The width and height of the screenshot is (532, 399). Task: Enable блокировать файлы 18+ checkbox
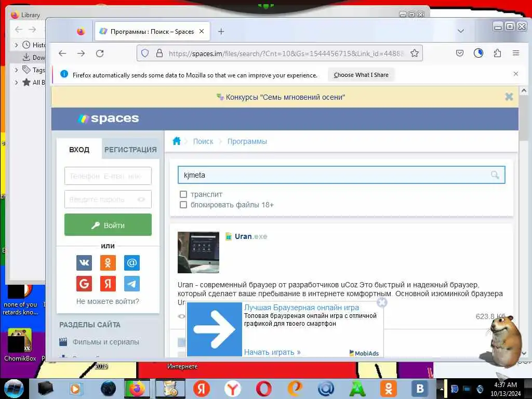(183, 205)
